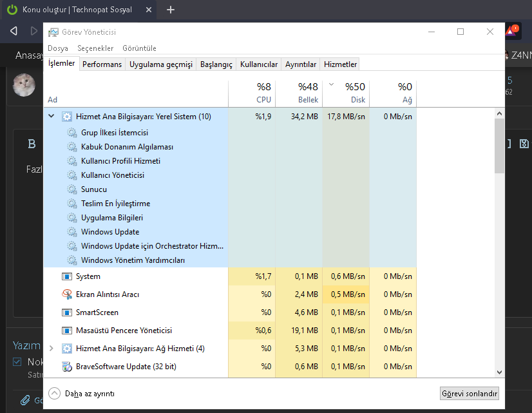Viewport: 532px width, 413px height.
Task: Click Daha az ayrıntı collapse arrow
Action: [x=54, y=393]
